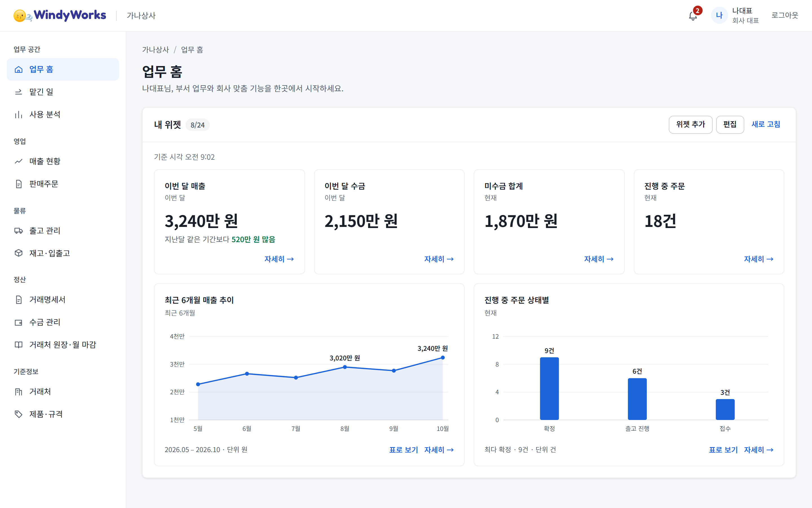The height and width of the screenshot is (508, 812).
Task: Click the 나 user avatar
Action: (x=719, y=16)
